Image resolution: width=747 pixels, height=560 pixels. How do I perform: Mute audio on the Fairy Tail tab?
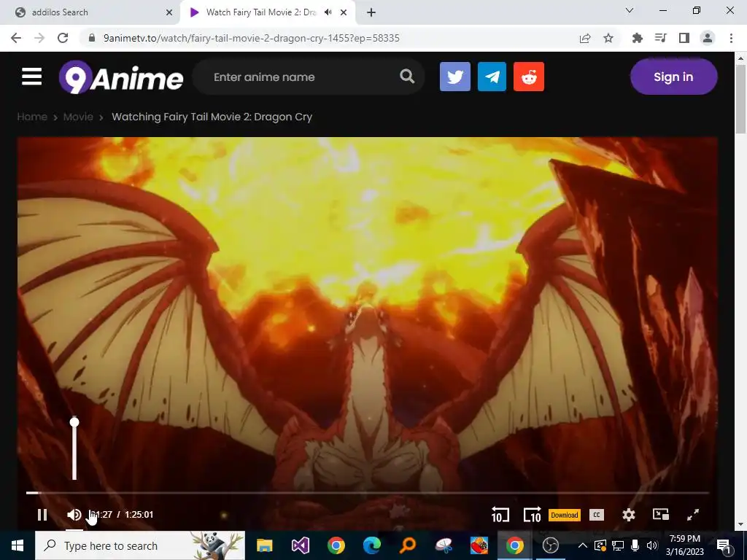[328, 12]
